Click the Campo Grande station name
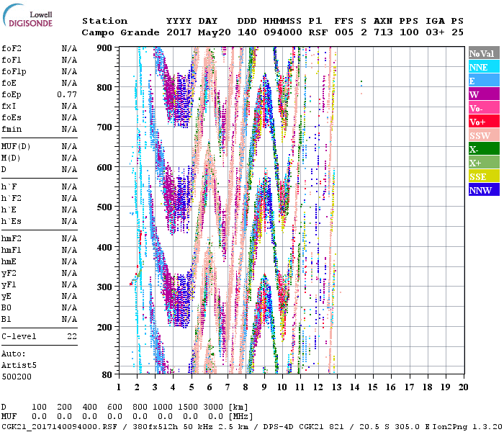The image size is (504, 432). point(119,32)
